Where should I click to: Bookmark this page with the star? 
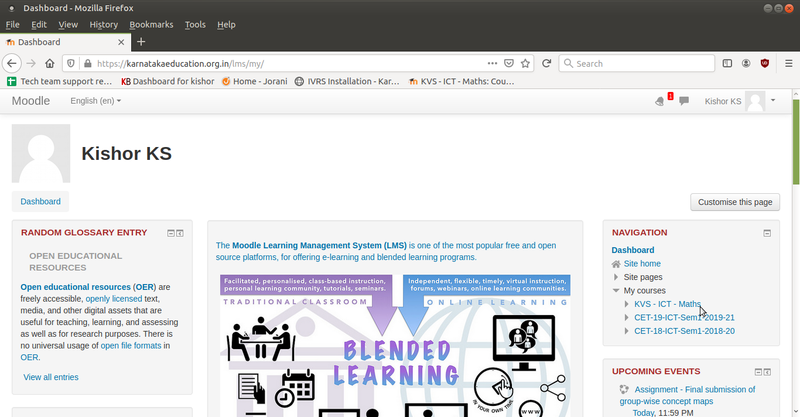(x=525, y=63)
